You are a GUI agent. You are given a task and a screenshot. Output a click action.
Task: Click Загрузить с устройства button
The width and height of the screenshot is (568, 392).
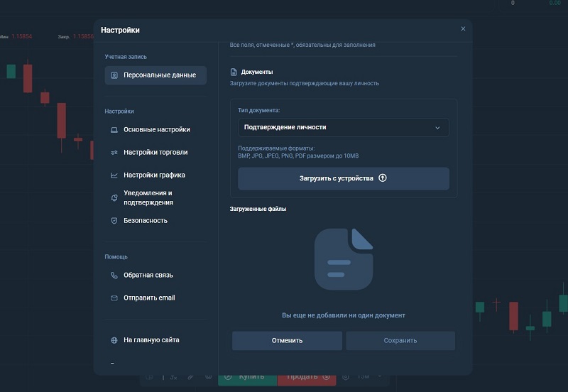344,178
